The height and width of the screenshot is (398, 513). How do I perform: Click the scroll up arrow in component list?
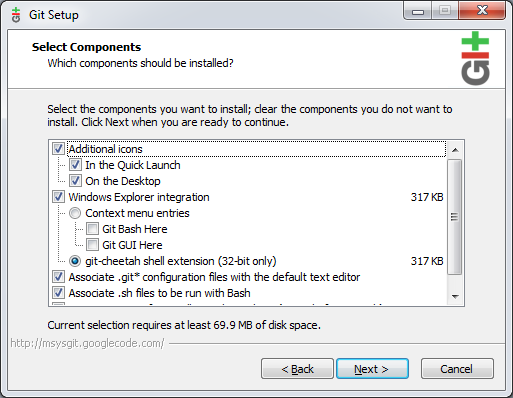coord(455,150)
